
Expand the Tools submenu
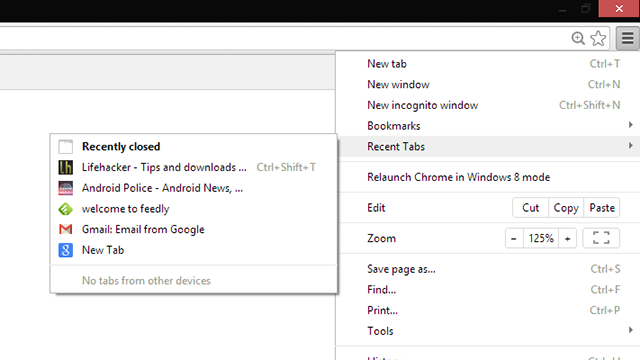[x=488, y=331]
